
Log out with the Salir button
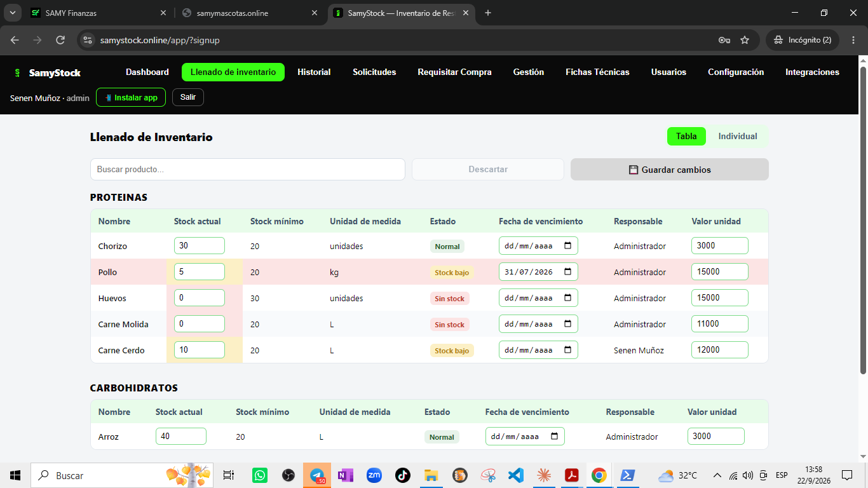pyautogui.click(x=188, y=97)
